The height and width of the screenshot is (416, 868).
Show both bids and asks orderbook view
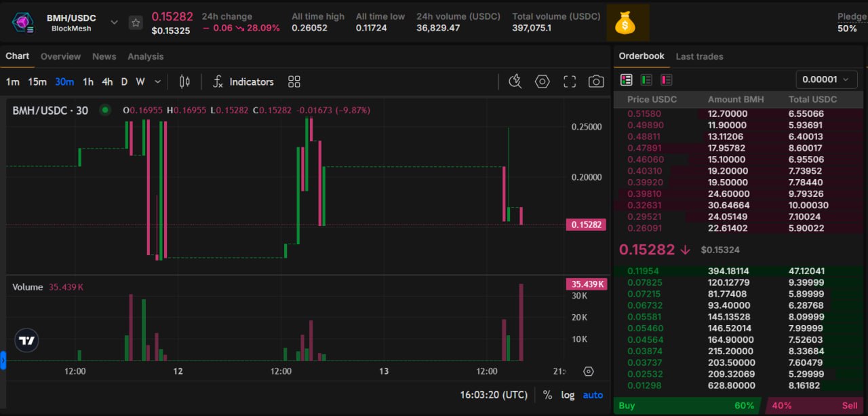627,79
